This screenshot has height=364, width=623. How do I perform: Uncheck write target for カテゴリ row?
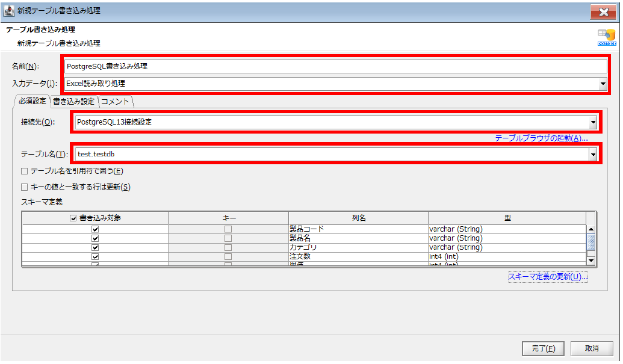[95, 247]
